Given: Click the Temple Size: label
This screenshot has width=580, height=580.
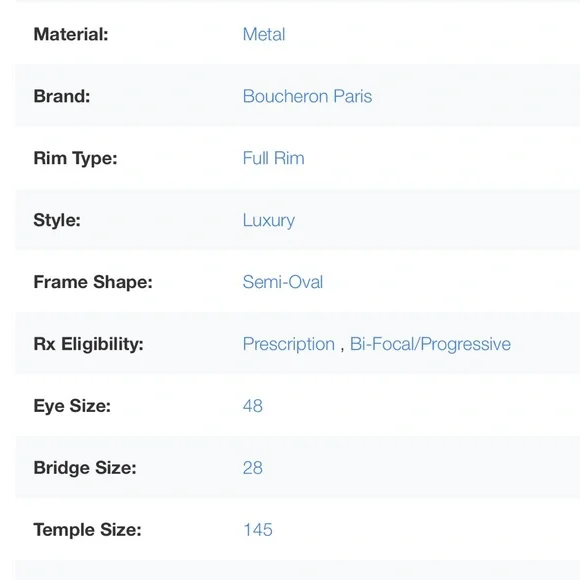Looking at the screenshot, I should (x=87, y=530).
